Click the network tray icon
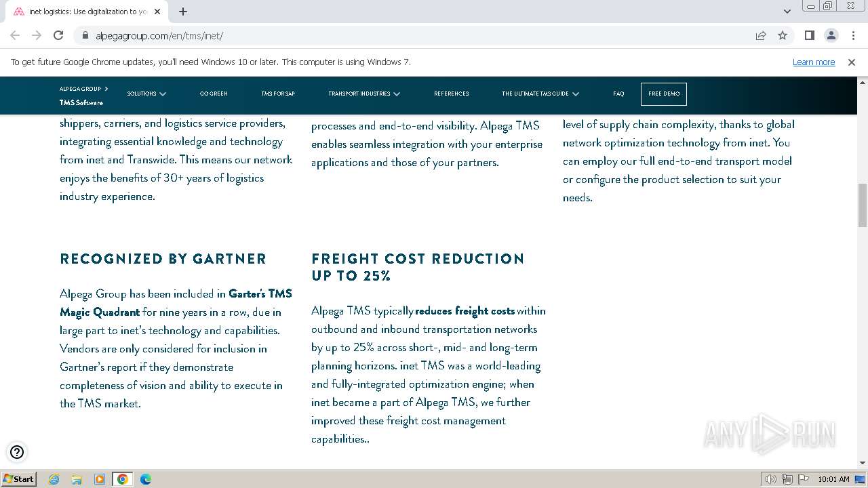Image resolution: width=868 pixels, height=488 pixels. pos(787,479)
